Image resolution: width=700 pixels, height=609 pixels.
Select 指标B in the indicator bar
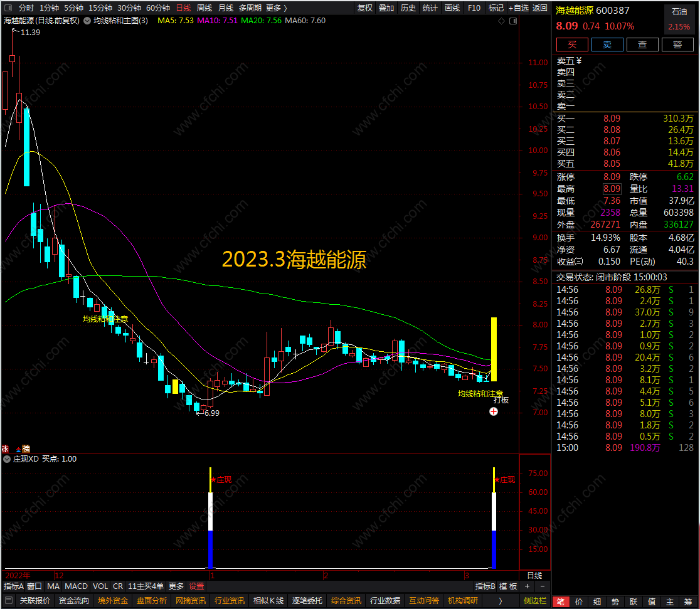pyautogui.click(x=485, y=586)
